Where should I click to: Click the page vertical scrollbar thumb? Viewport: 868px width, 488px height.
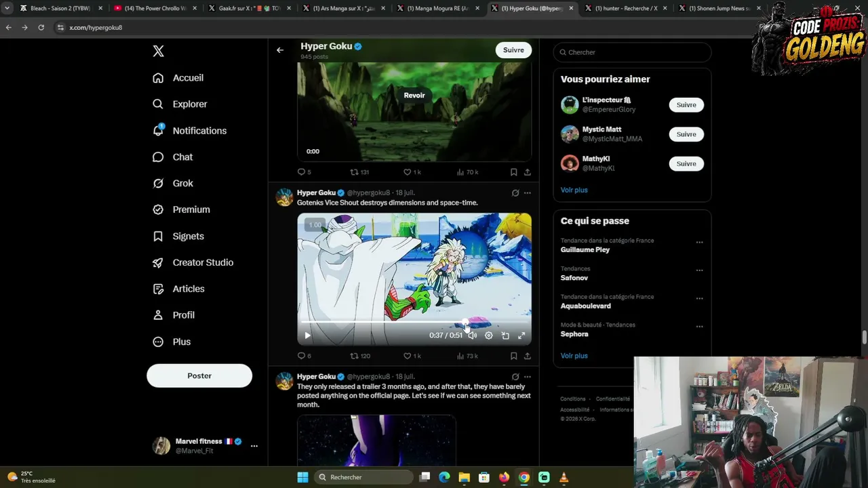pyautogui.click(x=865, y=337)
